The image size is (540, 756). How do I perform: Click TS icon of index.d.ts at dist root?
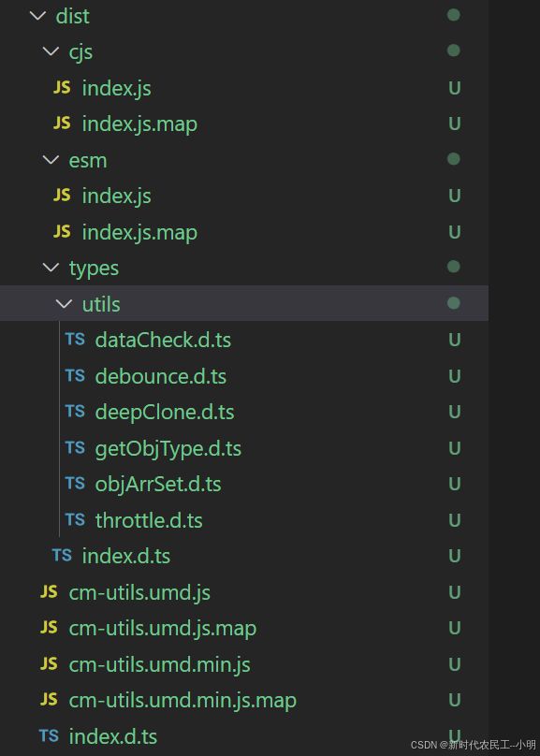pyautogui.click(x=49, y=735)
